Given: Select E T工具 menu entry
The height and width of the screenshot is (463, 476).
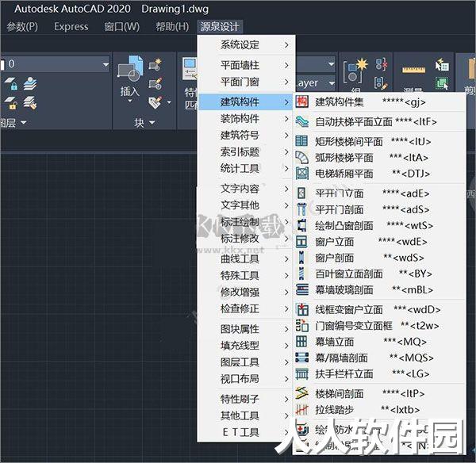Looking at the screenshot, I should coord(245,432).
